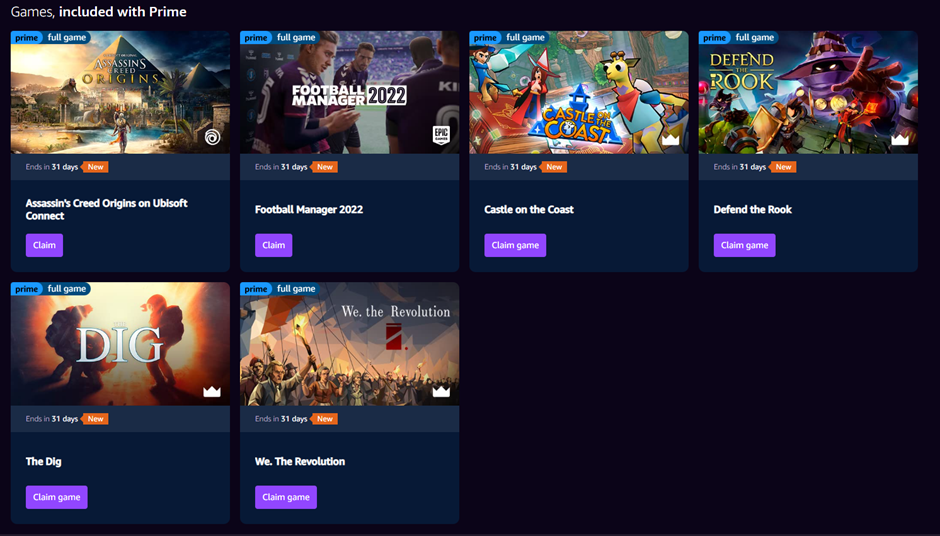Open The Dig cover thumbnail
This screenshot has height=536, width=940.
pyautogui.click(x=120, y=344)
